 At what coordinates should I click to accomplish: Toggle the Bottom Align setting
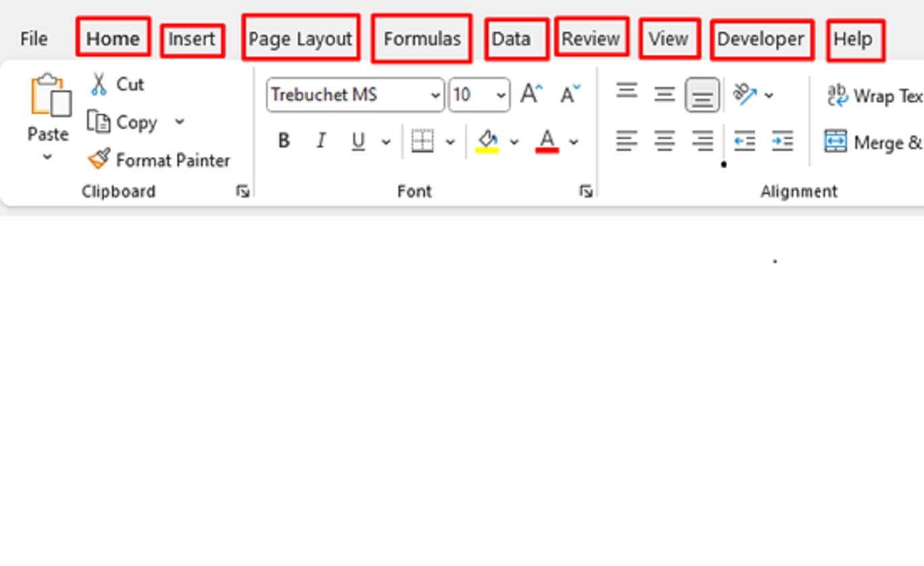tap(702, 94)
